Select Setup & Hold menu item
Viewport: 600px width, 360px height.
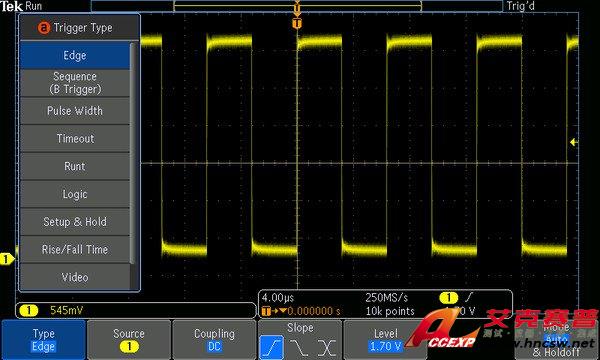pyautogui.click(x=75, y=222)
